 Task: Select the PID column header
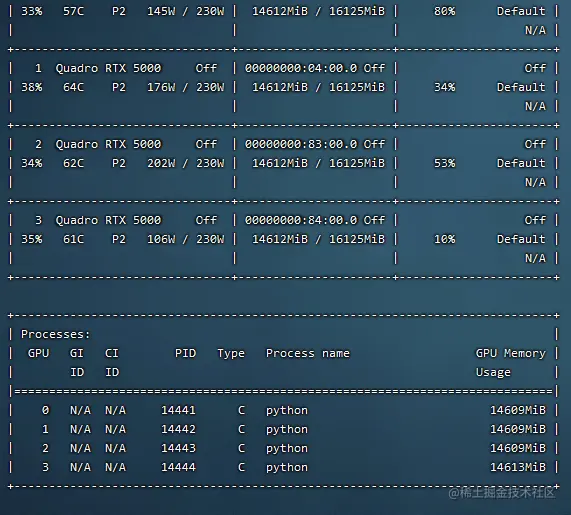pos(185,353)
